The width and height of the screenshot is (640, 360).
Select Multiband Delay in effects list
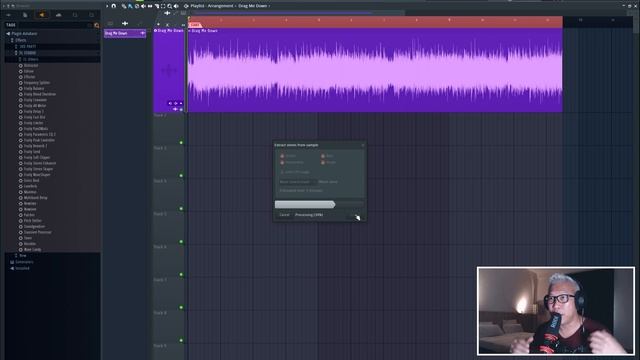click(35, 198)
